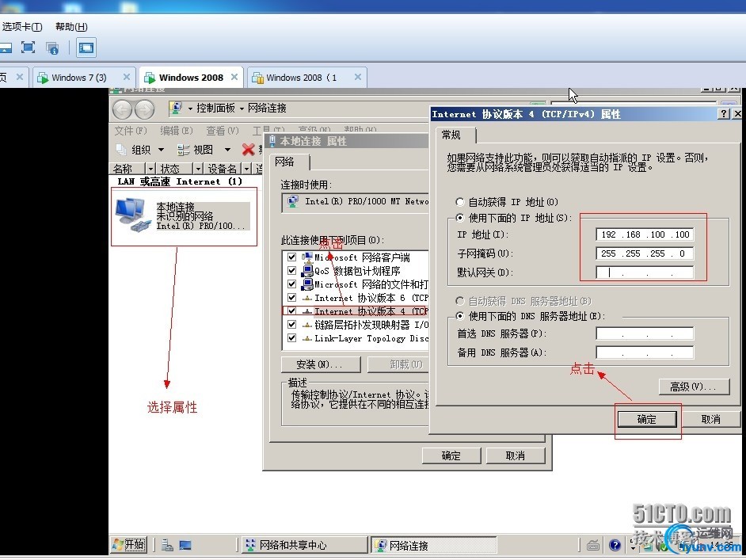Screen dimensions: 746x560
Task: Click 确定 in 本地连接 属性 dialog
Action: 451,455
